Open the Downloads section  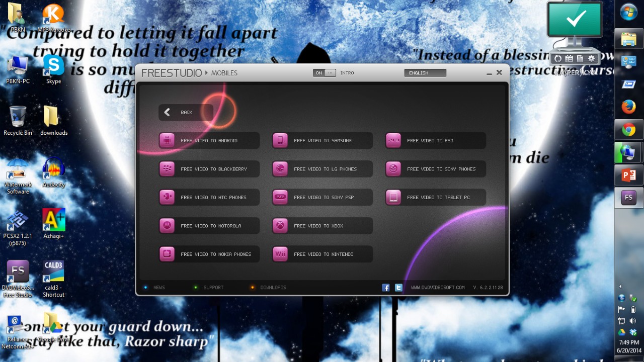pyautogui.click(x=273, y=288)
